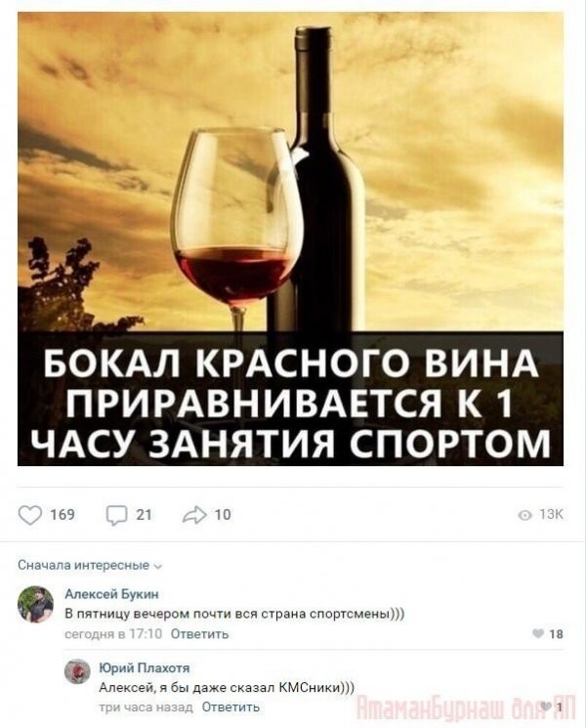This screenshot has height=728, width=586.
Task: Click the like count 169
Action: click(63, 515)
